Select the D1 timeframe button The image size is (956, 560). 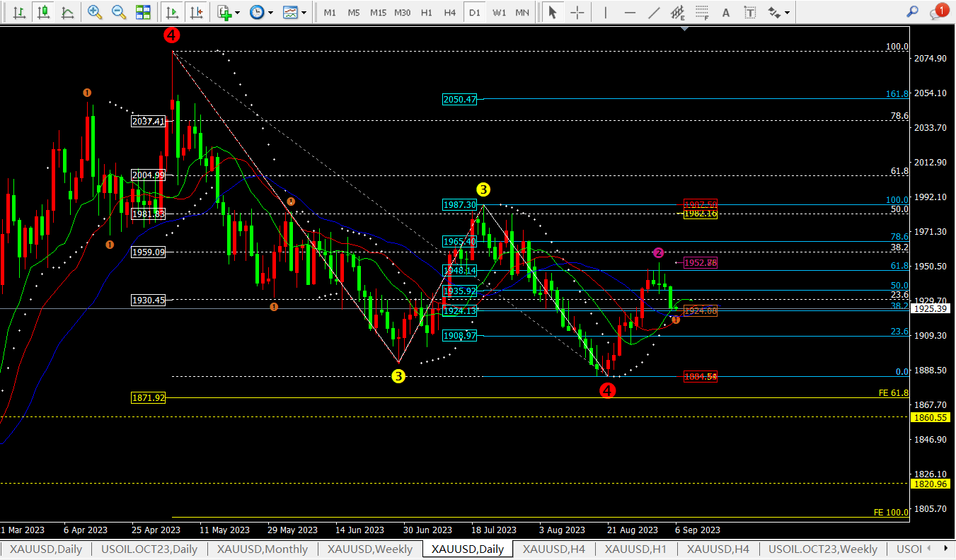coord(474,12)
